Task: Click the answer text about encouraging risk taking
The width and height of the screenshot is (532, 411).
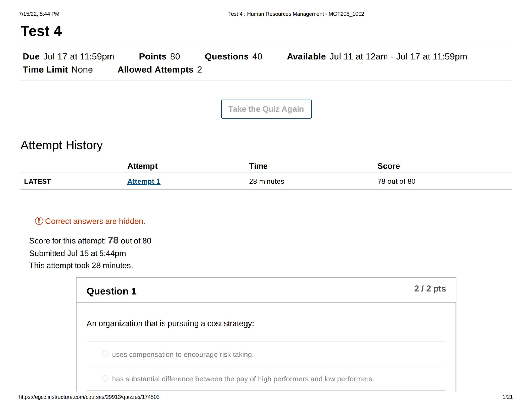Action: click(x=183, y=355)
